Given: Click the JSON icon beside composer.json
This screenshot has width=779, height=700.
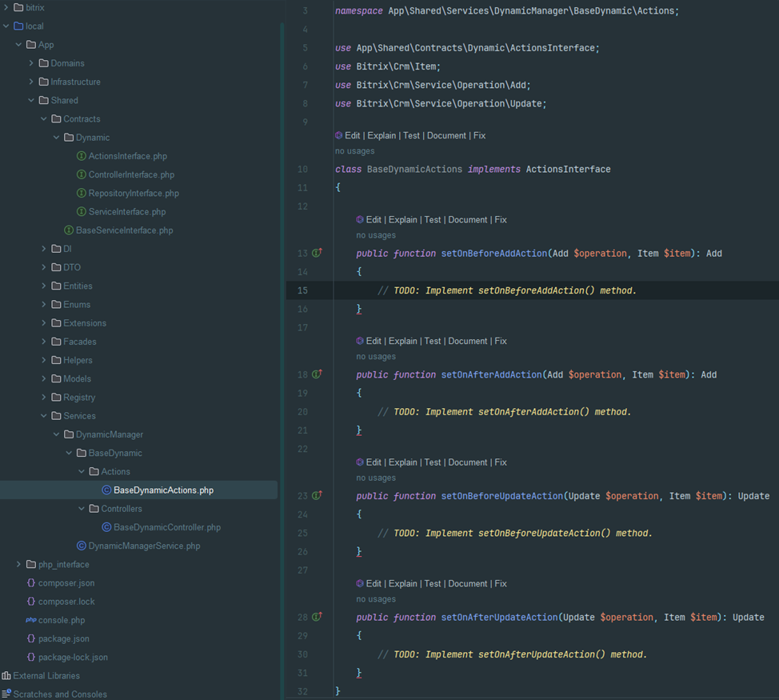Looking at the screenshot, I should tap(31, 582).
